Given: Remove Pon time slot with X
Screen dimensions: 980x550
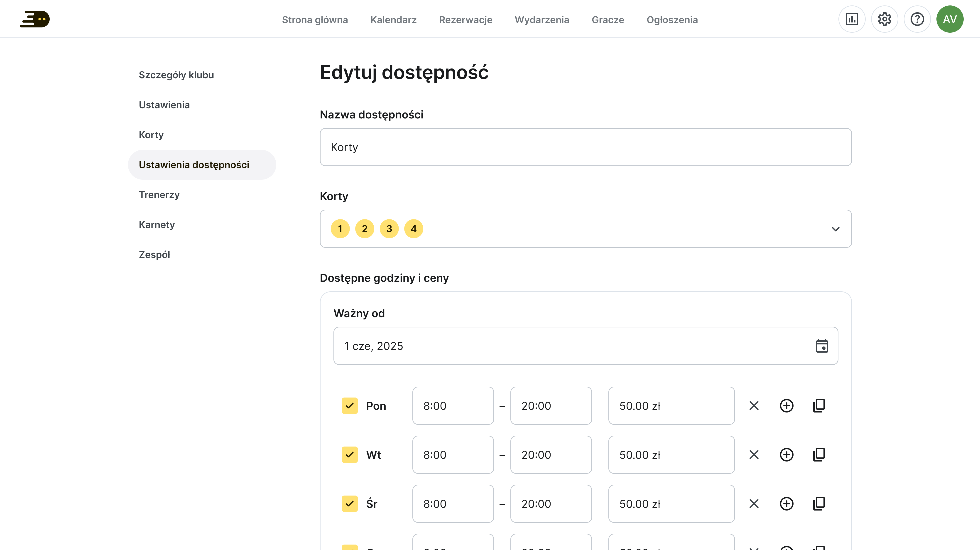Looking at the screenshot, I should coord(754,406).
